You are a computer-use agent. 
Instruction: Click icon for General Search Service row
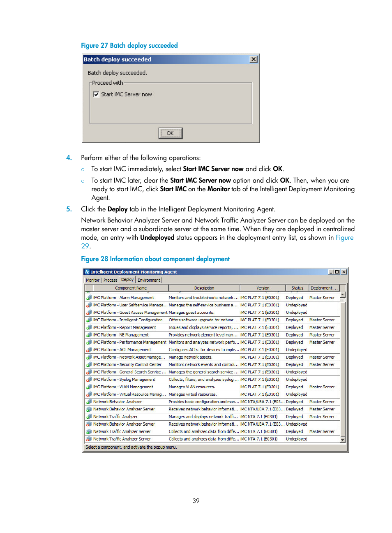[x=89, y=372]
